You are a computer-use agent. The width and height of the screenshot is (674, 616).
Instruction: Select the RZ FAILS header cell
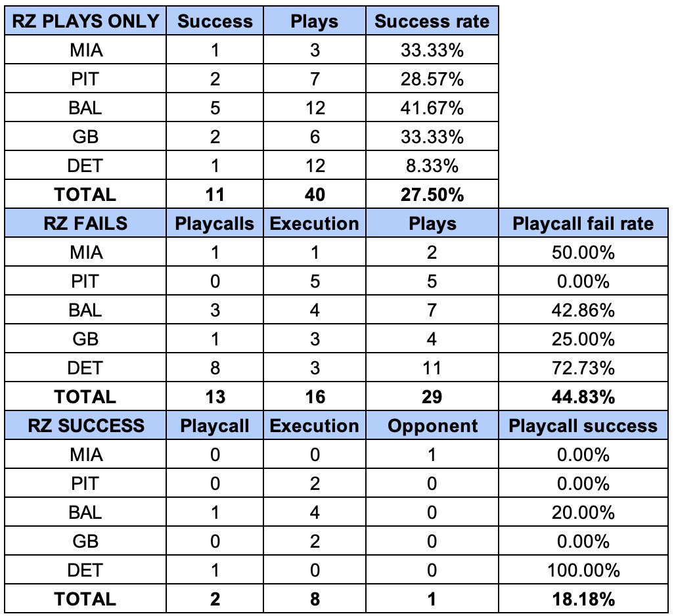(x=85, y=223)
